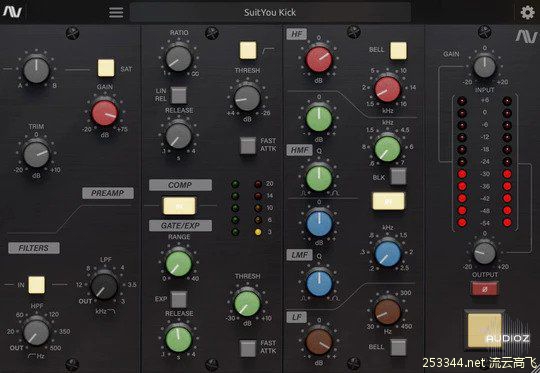Viewport: 540px width, 373px height.
Task: Click the brown LF frequency knob
Action: pos(387,312)
